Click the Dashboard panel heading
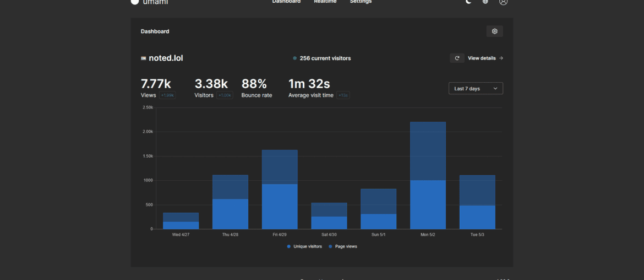This screenshot has width=644, height=280. tap(155, 31)
